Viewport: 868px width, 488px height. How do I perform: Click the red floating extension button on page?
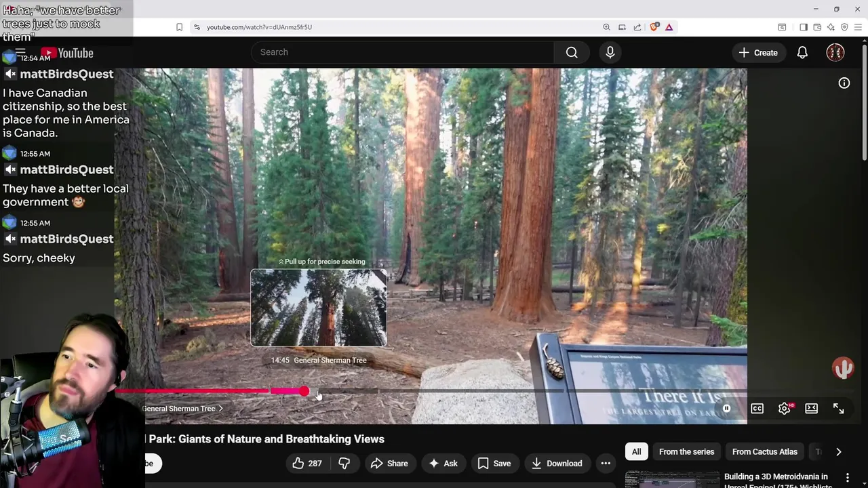pyautogui.click(x=843, y=368)
